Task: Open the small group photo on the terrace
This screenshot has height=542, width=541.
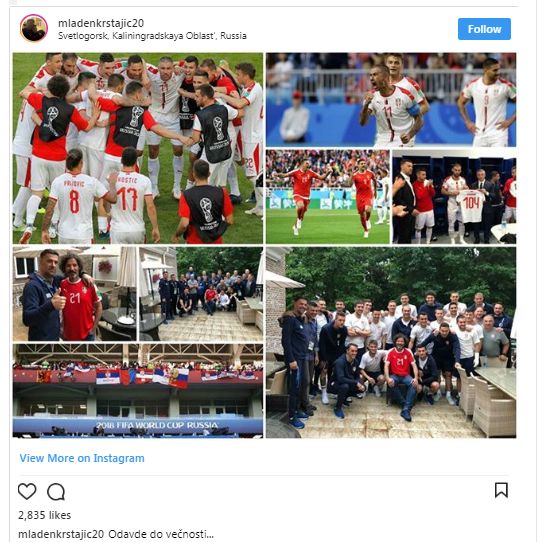Action: (x=201, y=294)
